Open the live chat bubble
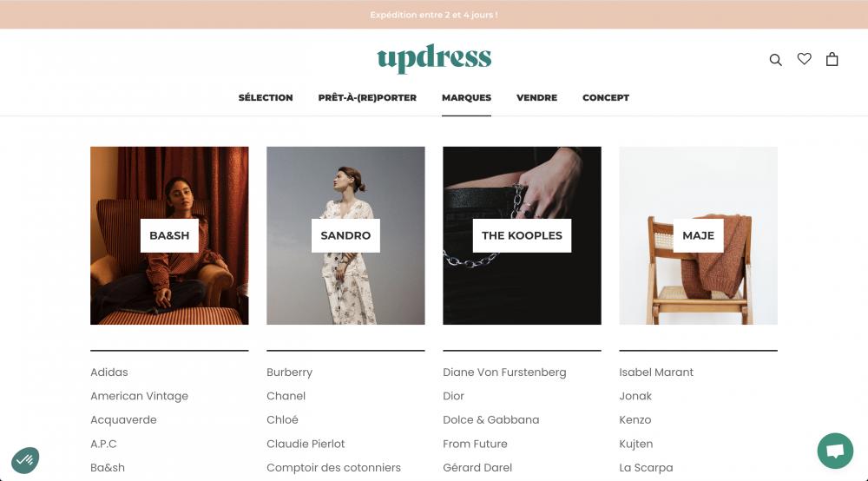Viewport: 868px width, 481px height. tap(835, 451)
